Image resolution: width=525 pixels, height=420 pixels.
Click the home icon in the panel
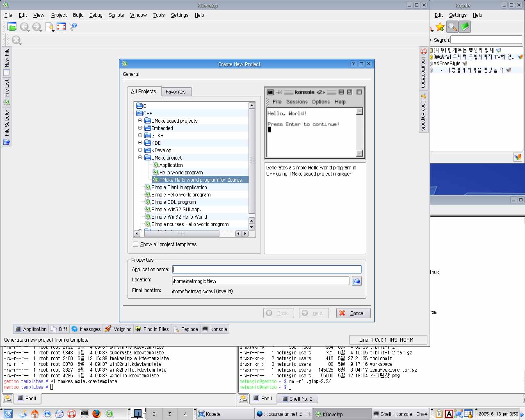pos(35,413)
